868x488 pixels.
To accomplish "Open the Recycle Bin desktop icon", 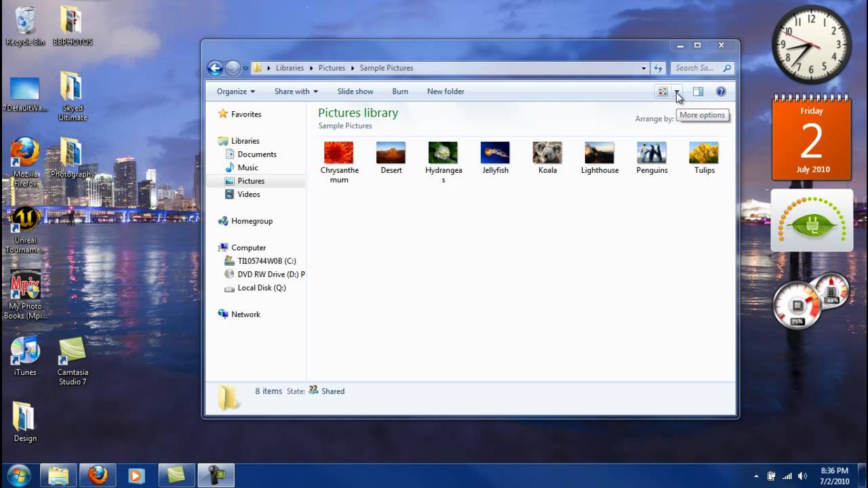I will pyautogui.click(x=25, y=26).
